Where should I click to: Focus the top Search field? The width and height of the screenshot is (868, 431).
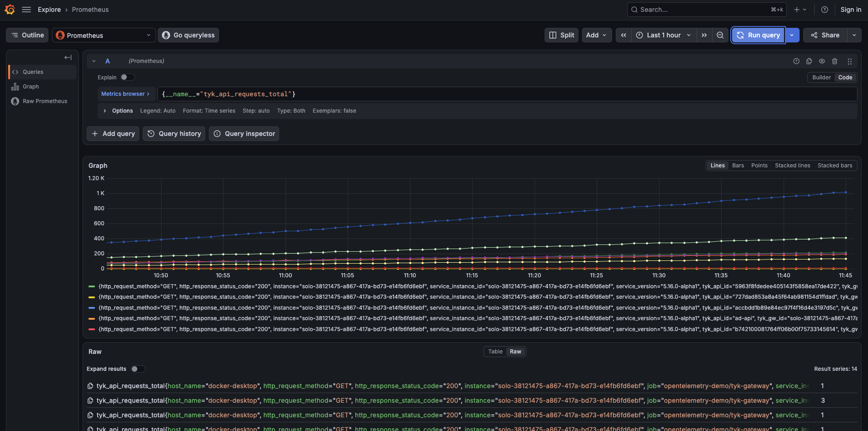click(707, 10)
